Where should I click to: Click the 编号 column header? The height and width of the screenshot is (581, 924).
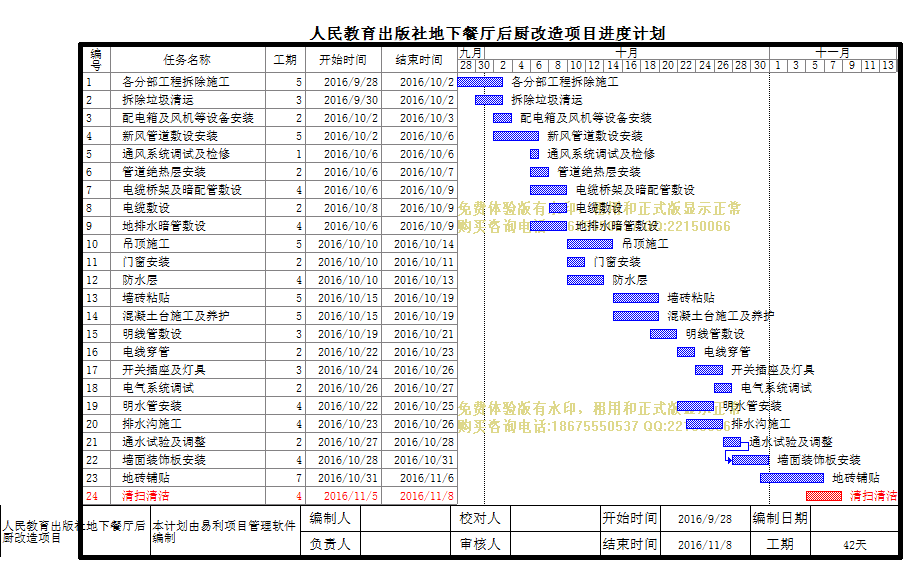click(96, 60)
